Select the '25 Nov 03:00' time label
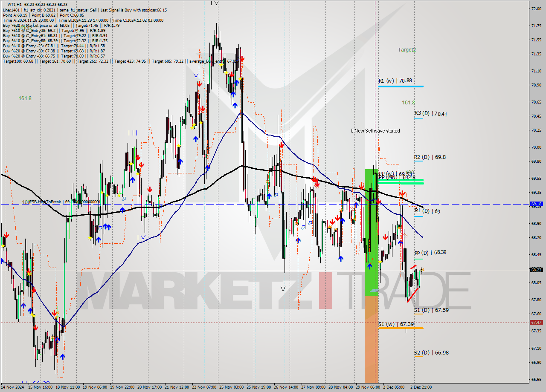The height and width of the screenshot is (392, 546). point(231,387)
